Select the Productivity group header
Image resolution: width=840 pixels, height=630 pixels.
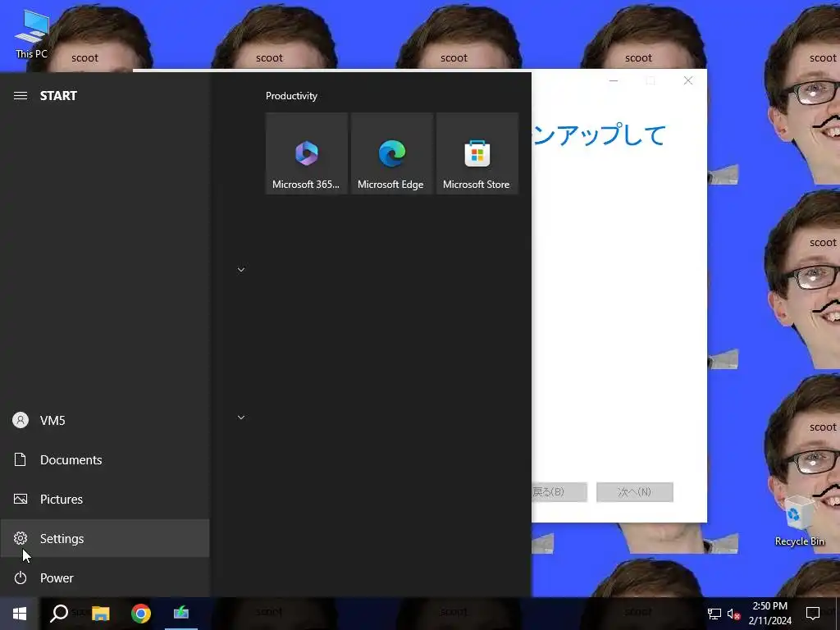(291, 96)
